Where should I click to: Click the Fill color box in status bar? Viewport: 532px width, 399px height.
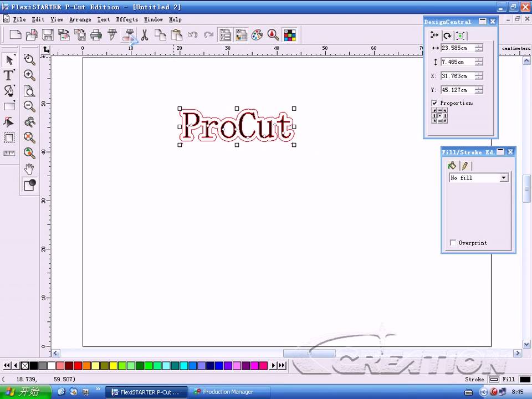pyautogui.click(x=525, y=379)
